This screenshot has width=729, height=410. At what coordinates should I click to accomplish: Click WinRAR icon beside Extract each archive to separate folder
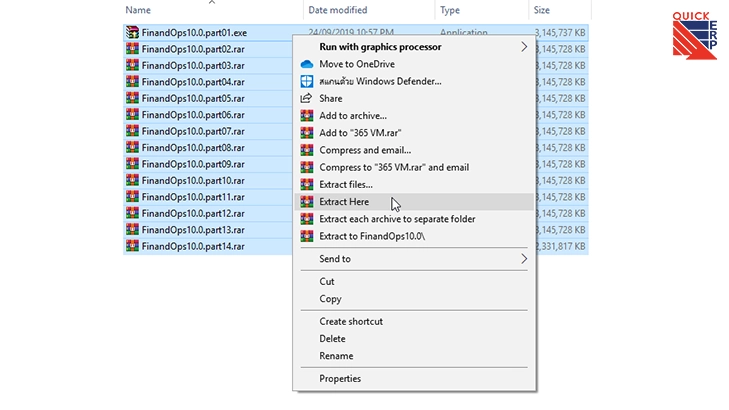(307, 218)
